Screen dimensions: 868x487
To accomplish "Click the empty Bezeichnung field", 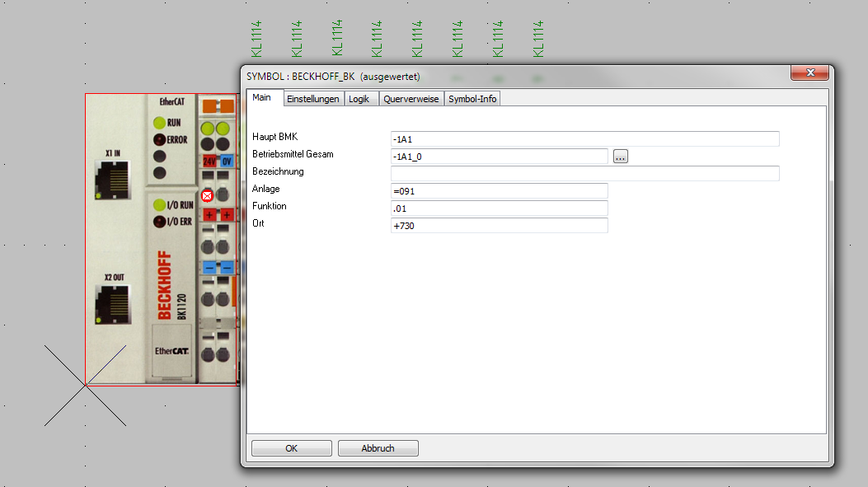I will [584, 174].
